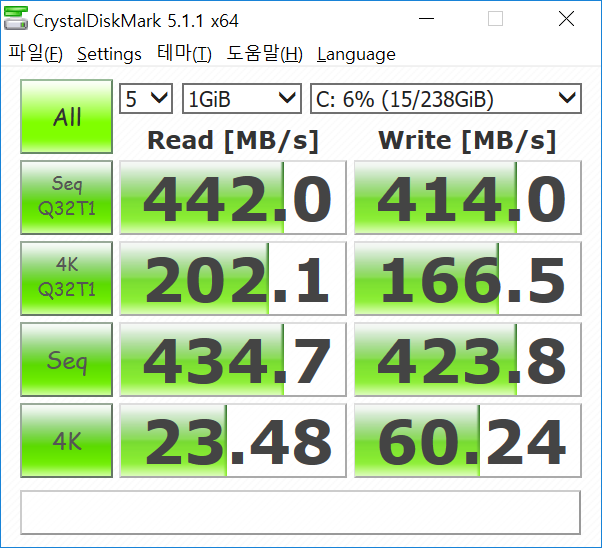Screen dimensions: 602x548
Task: Expand the test size dropdown showing 1GiB
Action: 241,98
